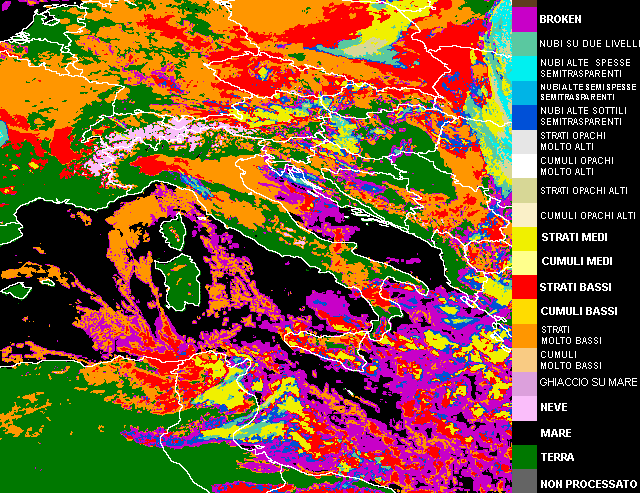Screen dimensions: 640x493
Task: Click the red STRATI BASSI swatch
Action: (524, 287)
